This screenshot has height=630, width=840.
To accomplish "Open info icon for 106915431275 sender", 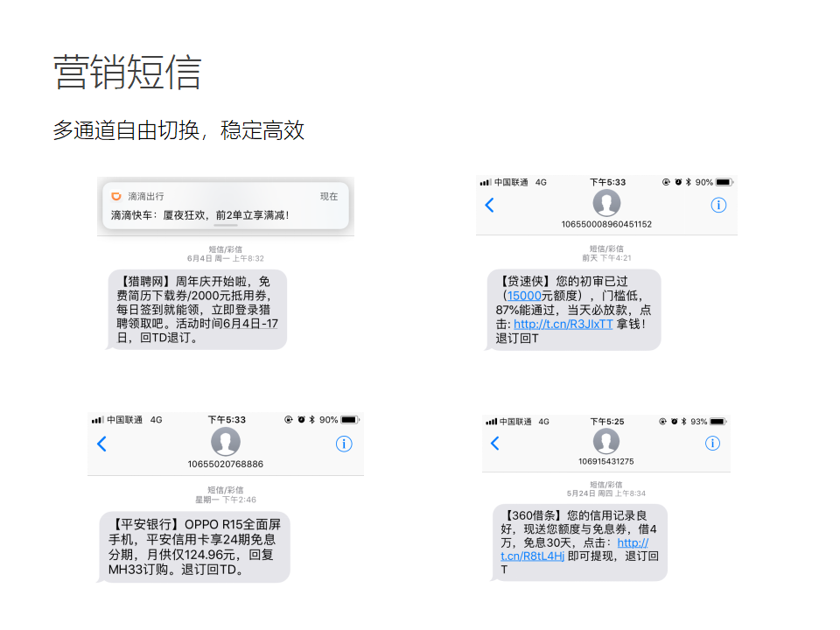I will point(712,443).
